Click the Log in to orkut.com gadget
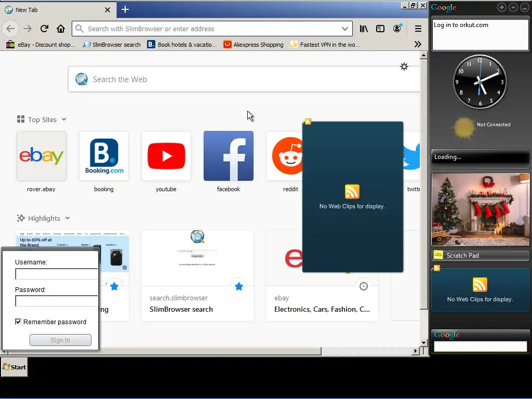532x399 pixels. [x=481, y=35]
